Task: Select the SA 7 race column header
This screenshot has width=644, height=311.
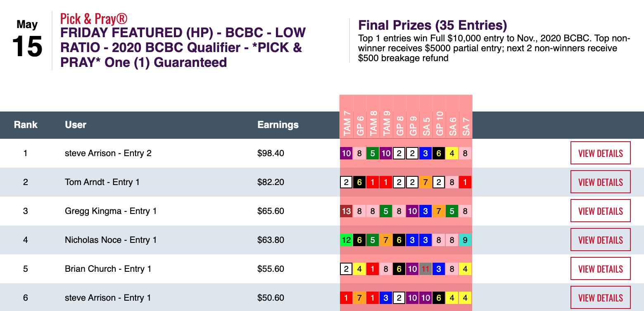Action: pyautogui.click(x=465, y=123)
